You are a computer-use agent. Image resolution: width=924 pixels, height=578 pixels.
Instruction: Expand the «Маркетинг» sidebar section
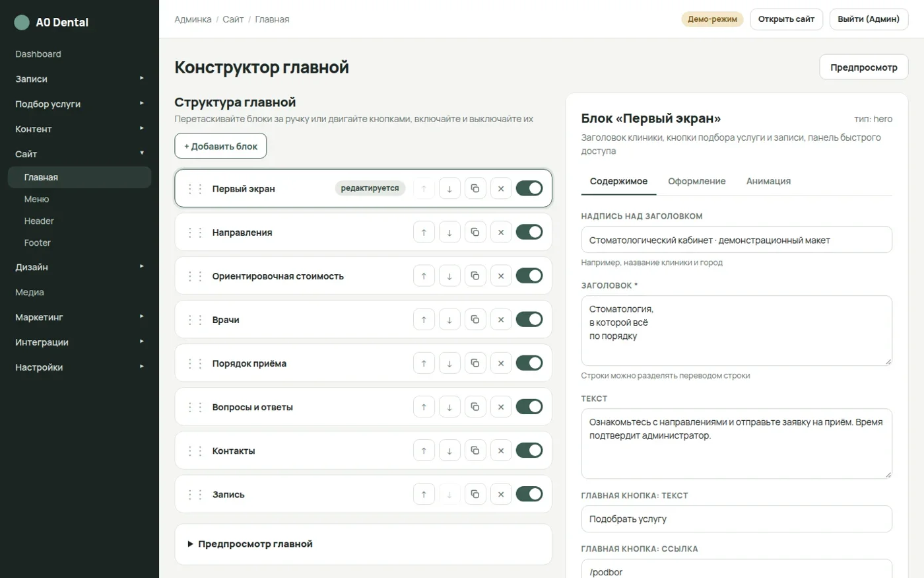coord(79,317)
